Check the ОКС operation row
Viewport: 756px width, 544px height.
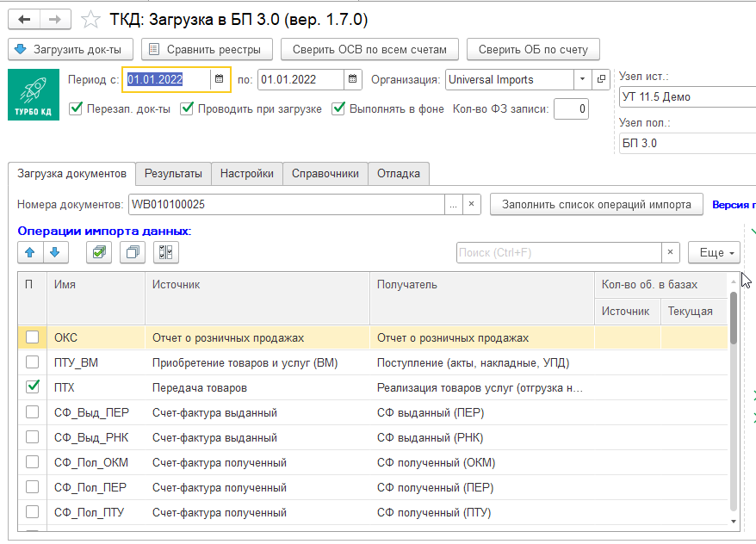pyautogui.click(x=32, y=337)
